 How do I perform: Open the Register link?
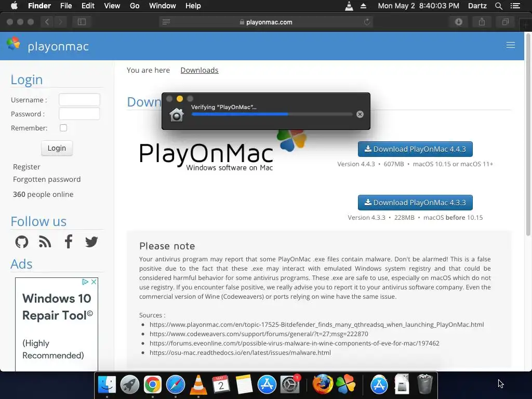(26, 167)
